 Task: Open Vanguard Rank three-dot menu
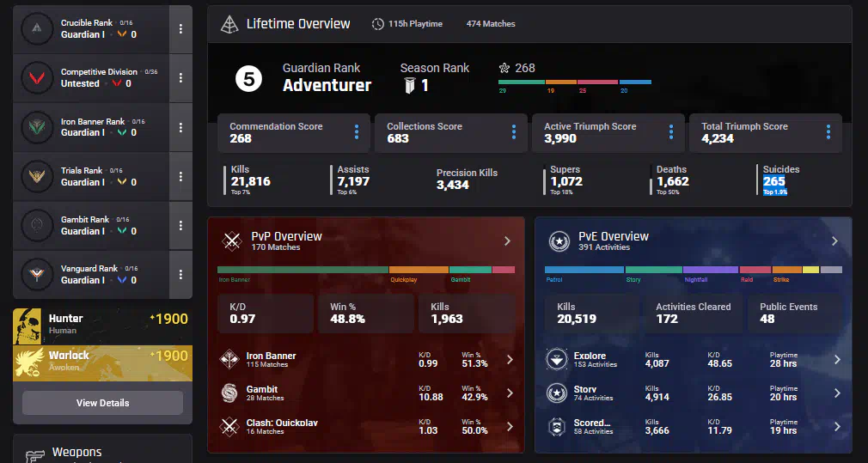pyautogui.click(x=180, y=274)
